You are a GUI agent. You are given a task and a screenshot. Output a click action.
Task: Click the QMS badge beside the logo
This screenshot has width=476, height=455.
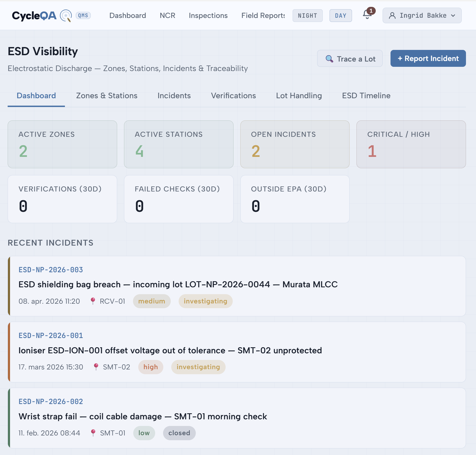click(83, 16)
